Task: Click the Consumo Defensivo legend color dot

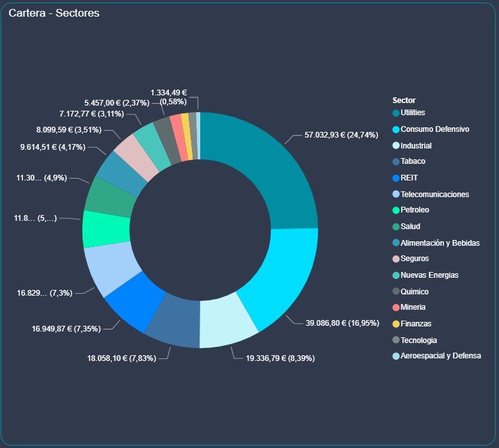Action: click(x=396, y=129)
